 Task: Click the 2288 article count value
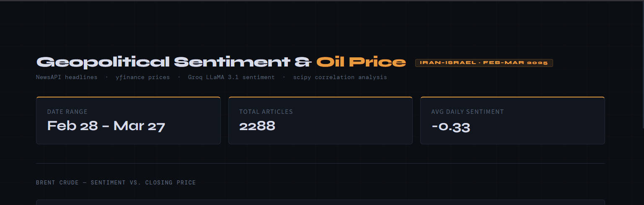[x=257, y=126]
